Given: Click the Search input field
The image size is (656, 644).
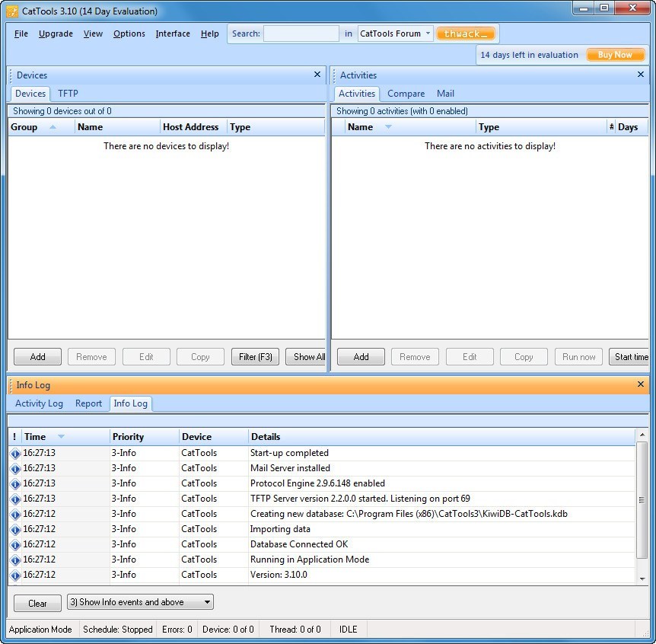Looking at the screenshot, I should [x=301, y=33].
